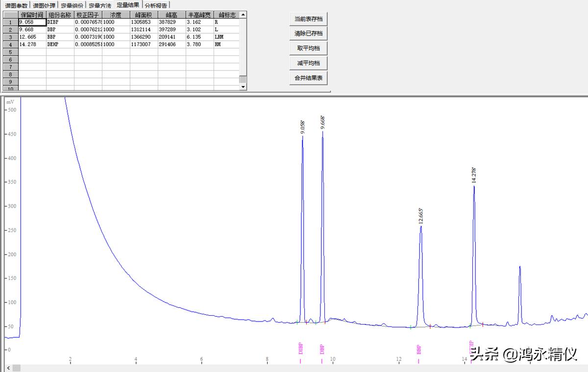The width and height of the screenshot is (588, 372).
Task: Select row 3 header in results table
Action: click(x=11, y=37)
